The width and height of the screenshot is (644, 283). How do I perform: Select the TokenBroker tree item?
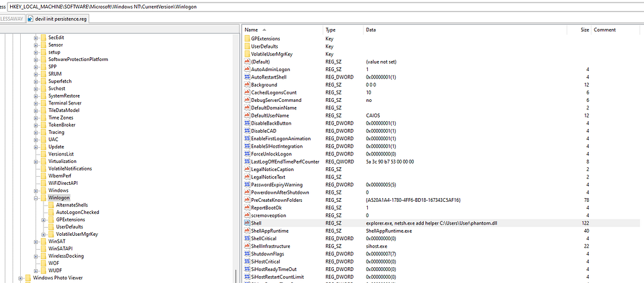click(x=62, y=125)
